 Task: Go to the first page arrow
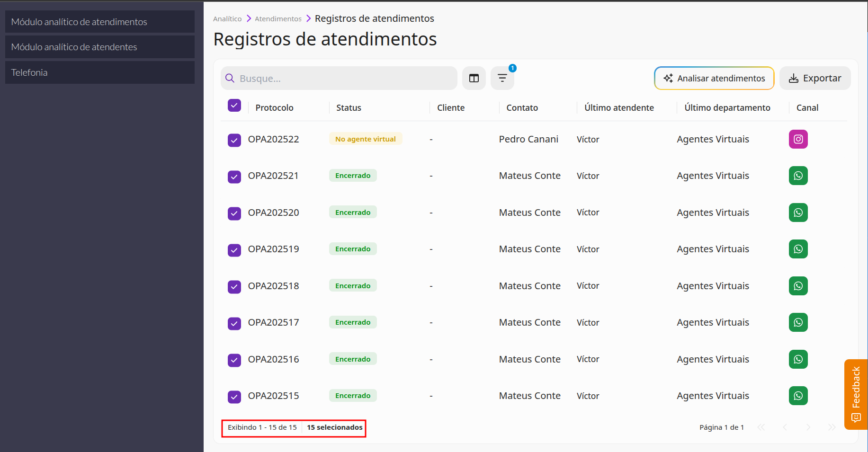[761, 427]
